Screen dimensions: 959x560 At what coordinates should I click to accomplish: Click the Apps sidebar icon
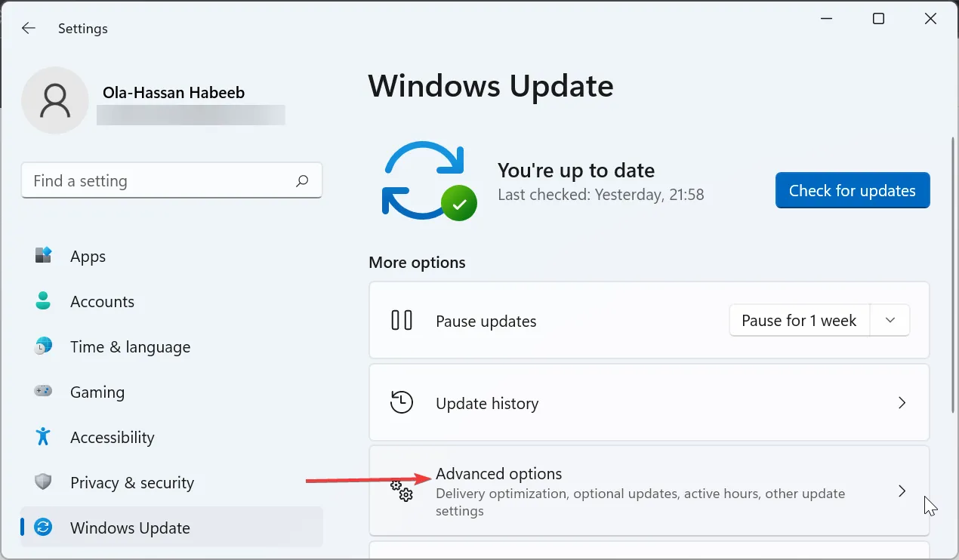(x=43, y=256)
